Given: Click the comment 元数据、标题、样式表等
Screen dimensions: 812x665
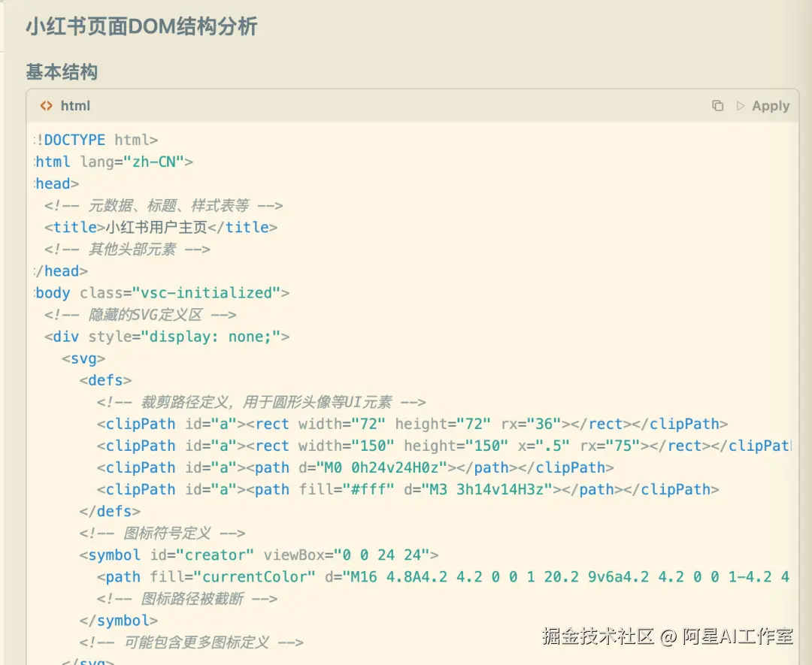Looking at the screenshot, I should 163,205.
